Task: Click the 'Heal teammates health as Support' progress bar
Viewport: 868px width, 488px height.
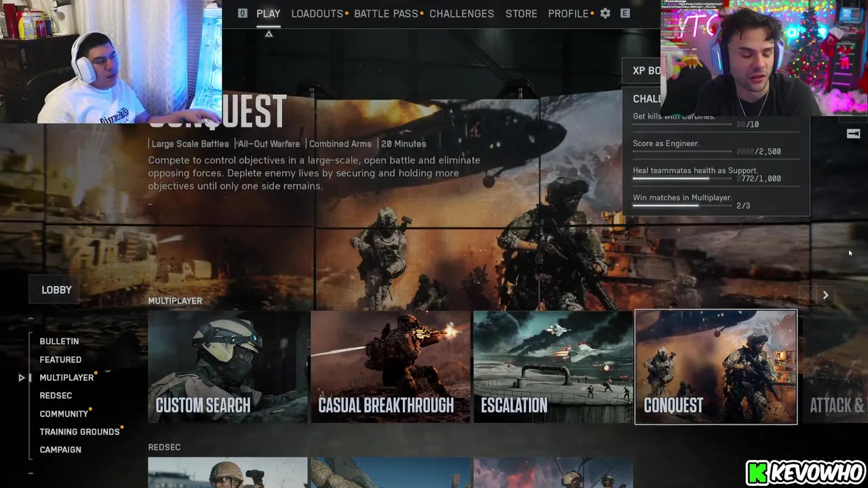Action: point(682,179)
